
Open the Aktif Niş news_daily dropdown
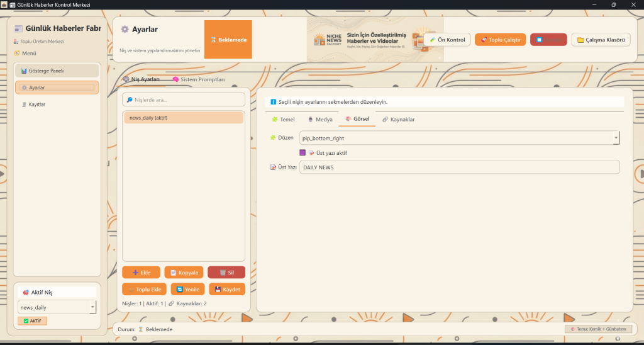pos(93,307)
